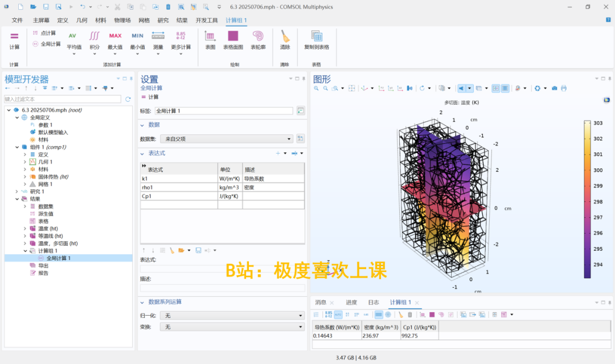
Task: Switch to the 消息 tab
Action: pyautogui.click(x=321, y=302)
